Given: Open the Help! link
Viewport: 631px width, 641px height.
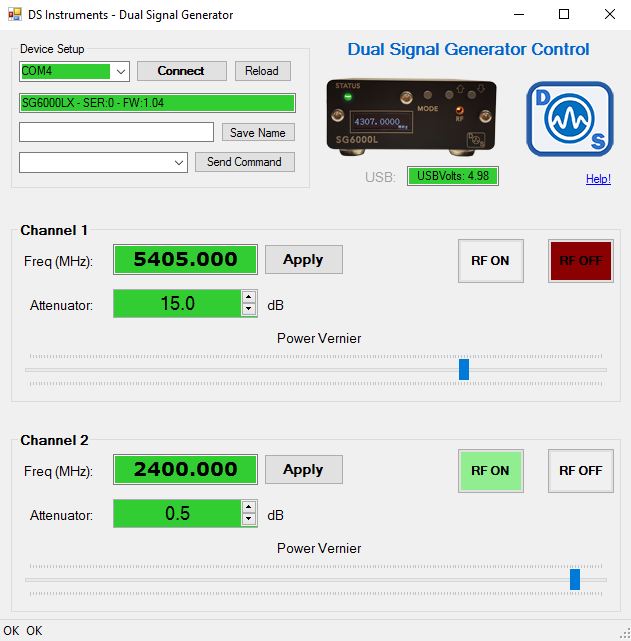Looking at the screenshot, I should [x=598, y=179].
